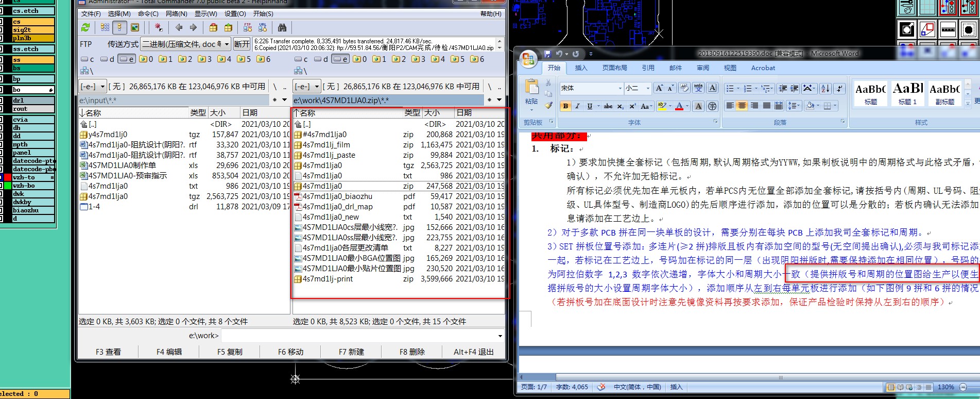Screen dimensions: 980x399
Task: Click the Justify alignment icon in Word
Action: pos(767,106)
